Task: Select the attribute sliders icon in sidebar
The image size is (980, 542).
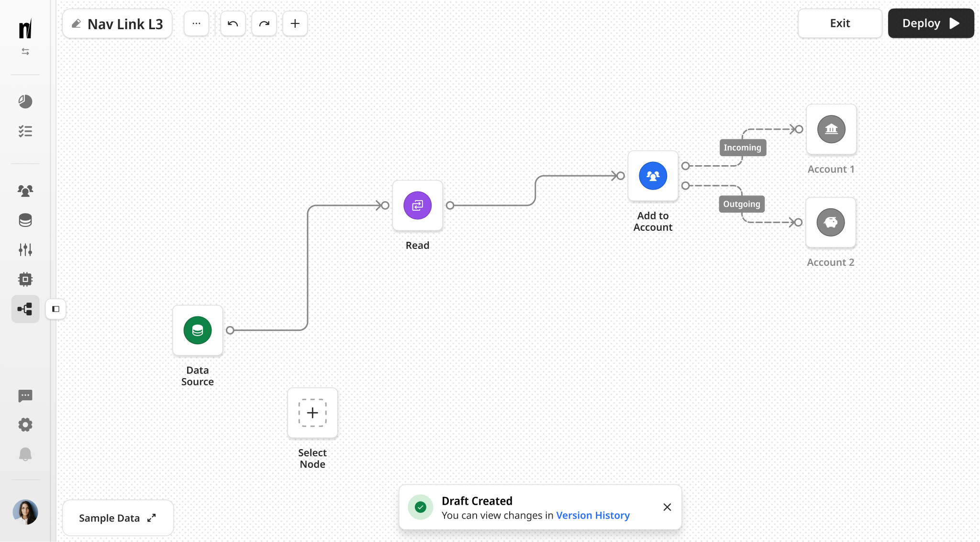Action: (x=25, y=249)
